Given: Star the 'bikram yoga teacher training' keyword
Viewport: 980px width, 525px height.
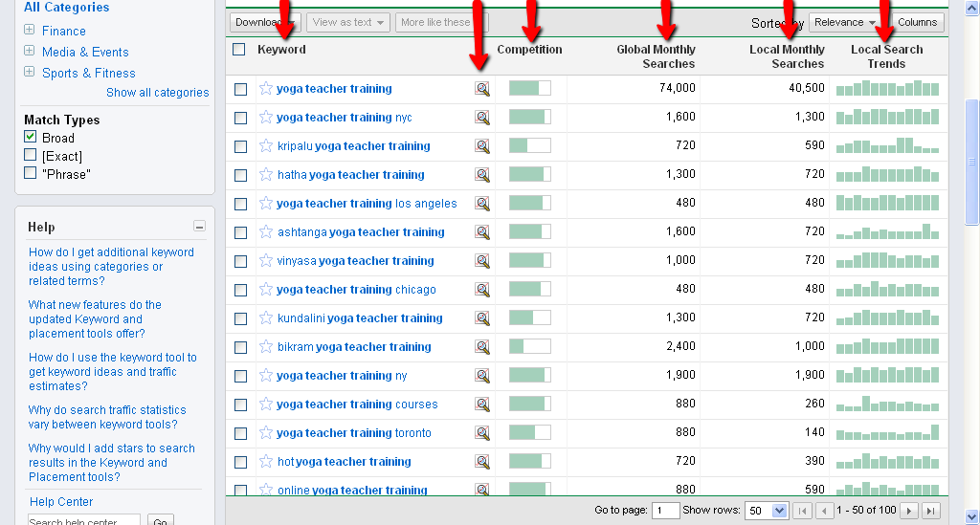Looking at the screenshot, I should pos(266,347).
